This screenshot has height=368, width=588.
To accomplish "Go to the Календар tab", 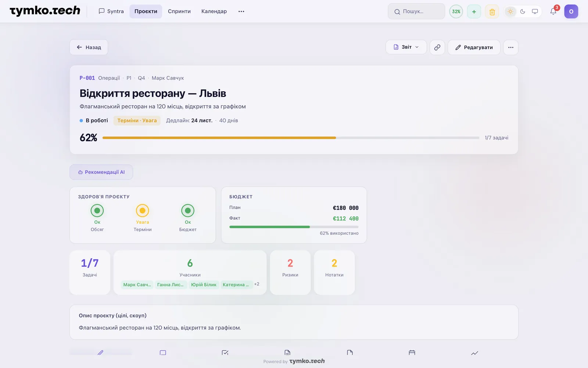I will (x=214, y=11).
